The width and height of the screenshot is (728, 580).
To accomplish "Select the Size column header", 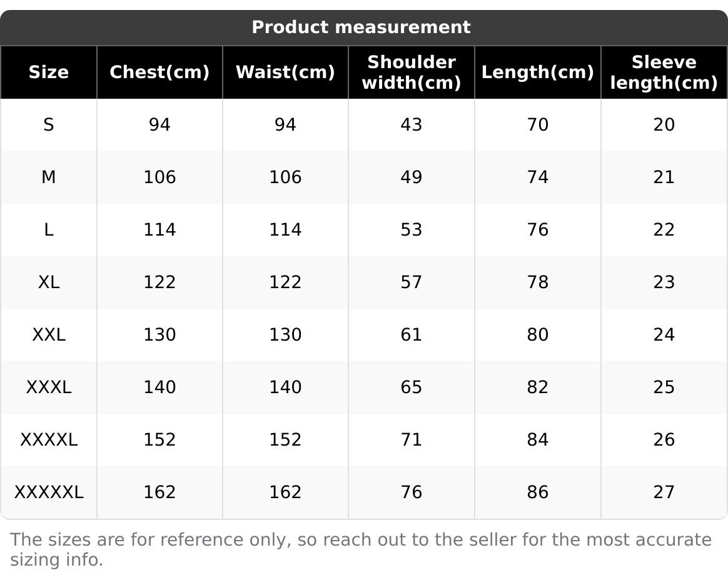I will pos(49,72).
